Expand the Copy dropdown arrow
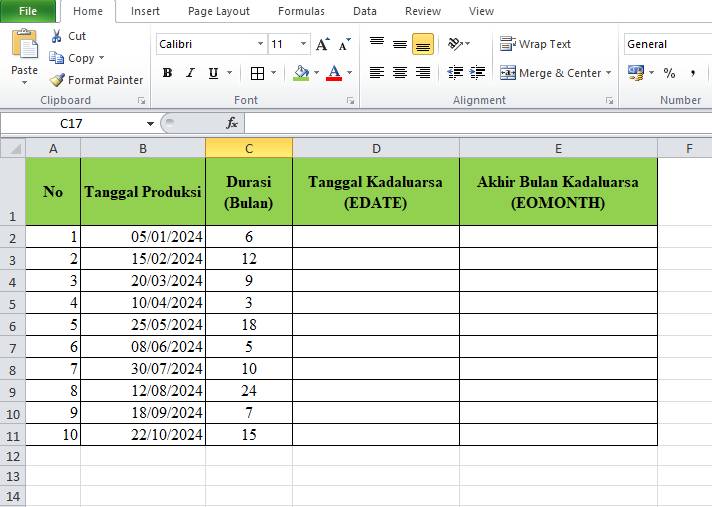 tap(102, 58)
